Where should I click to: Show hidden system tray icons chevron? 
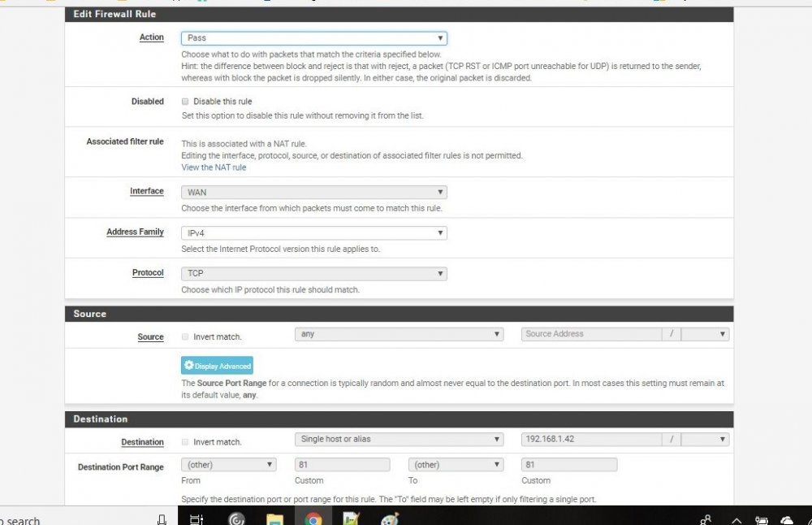(x=736, y=521)
